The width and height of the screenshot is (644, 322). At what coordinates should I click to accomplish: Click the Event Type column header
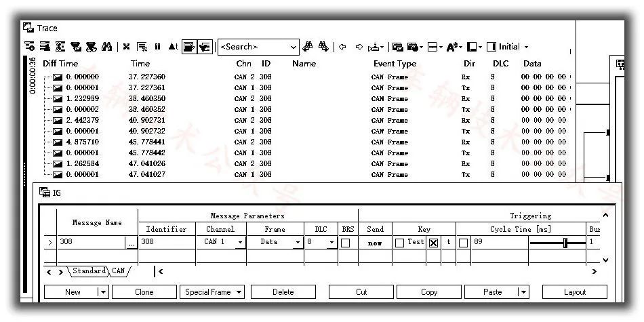tap(395, 64)
